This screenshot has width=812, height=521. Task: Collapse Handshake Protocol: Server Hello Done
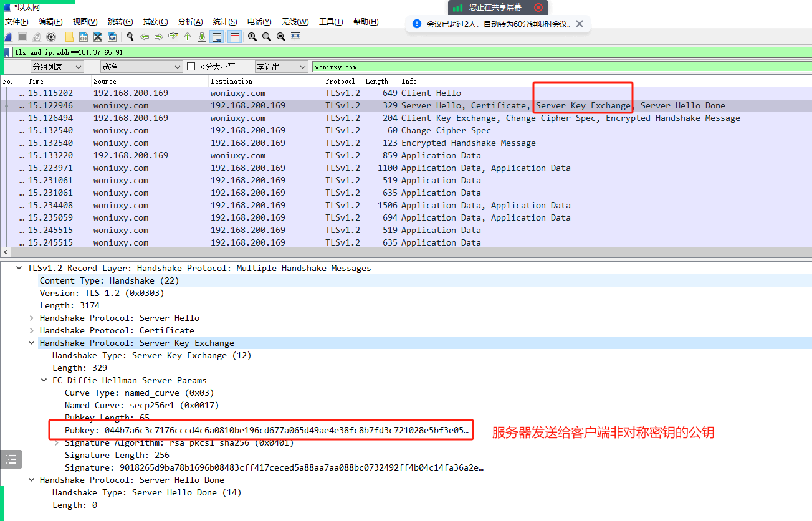[x=32, y=480]
